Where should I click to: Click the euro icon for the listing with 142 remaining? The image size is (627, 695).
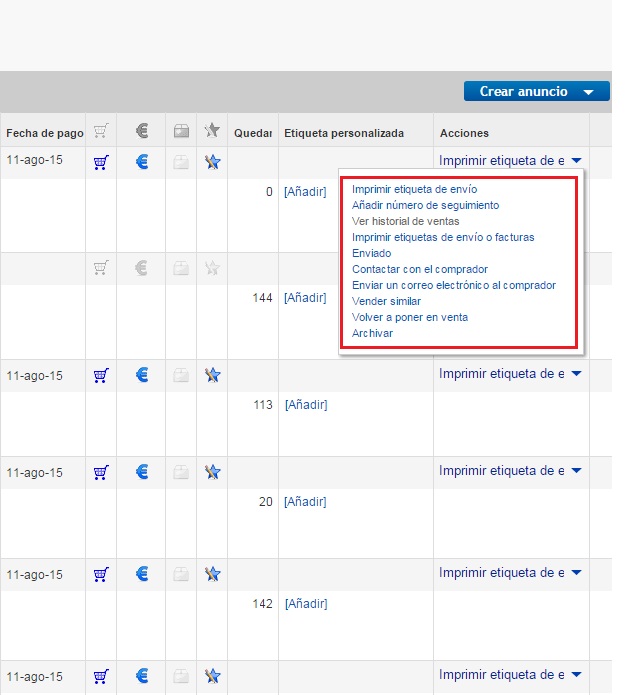[x=142, y=574]
